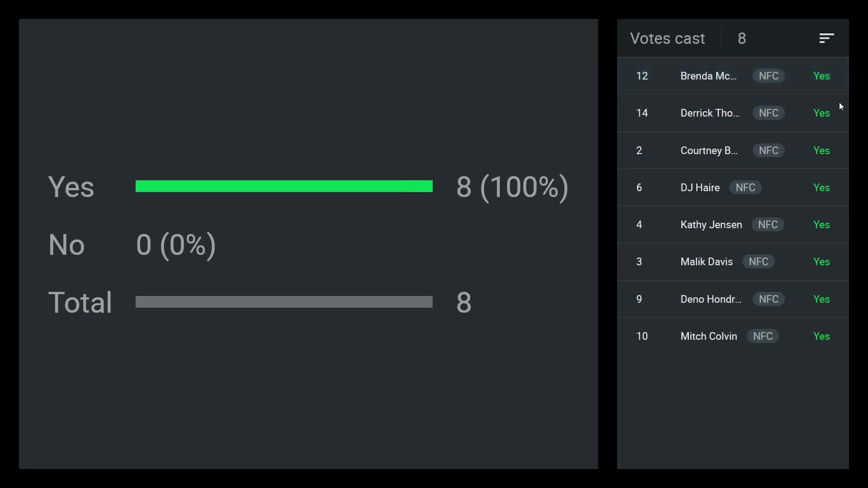Click the votes cast count 8
Image resolution: width=868 pixels, height=488 pixels.
pyautogui.click(x=741, y=38)
